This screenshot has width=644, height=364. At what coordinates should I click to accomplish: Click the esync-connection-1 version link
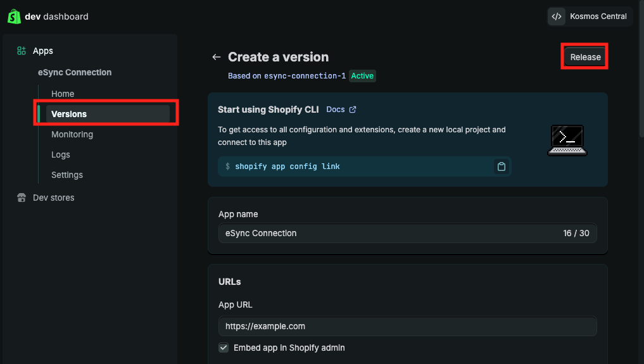[305, 76]
